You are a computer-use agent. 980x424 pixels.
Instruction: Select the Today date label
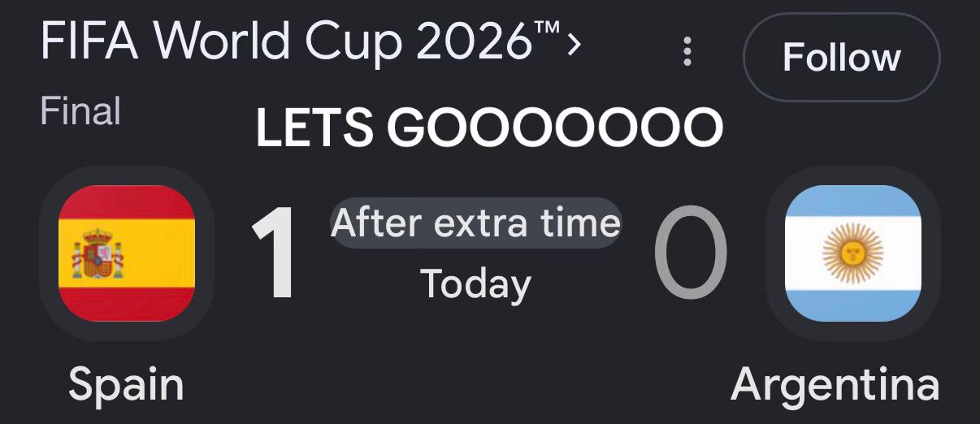click(475, 283)
